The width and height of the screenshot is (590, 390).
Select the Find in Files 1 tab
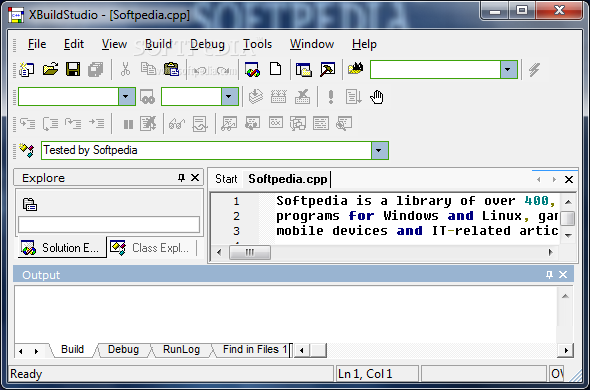click(255, 349)
